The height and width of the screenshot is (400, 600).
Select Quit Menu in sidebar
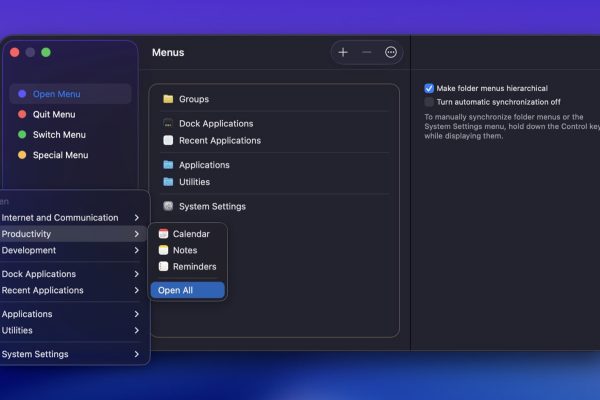(70, 114)
